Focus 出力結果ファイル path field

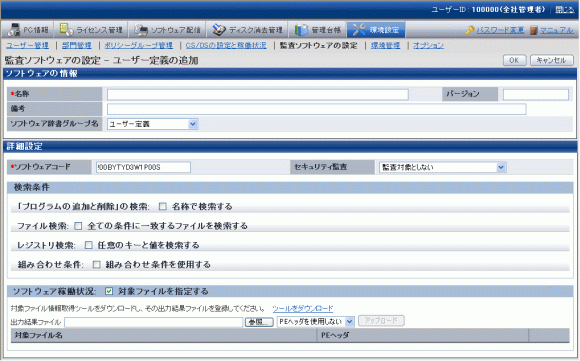point(154,322)
